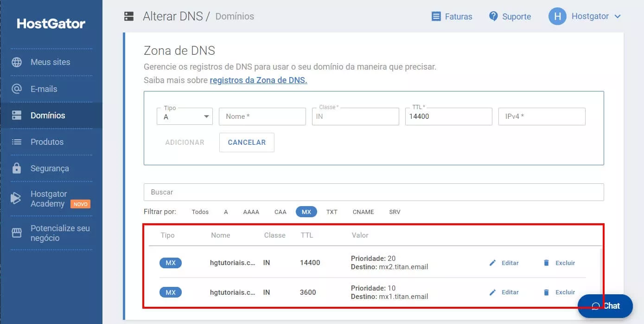
Task: Click pencil icon for mx1.titan.email record
Action: (x=492, y=292)
